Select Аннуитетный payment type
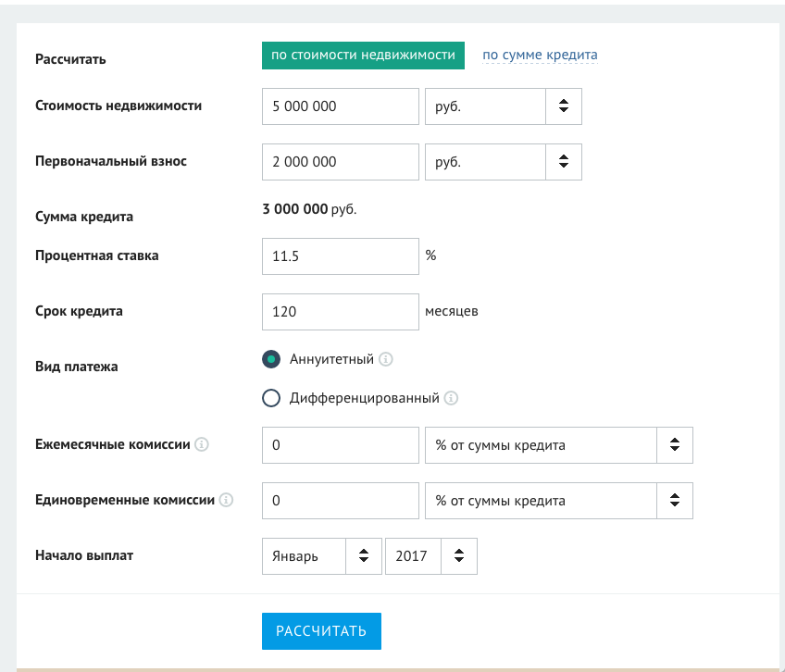785x672 pixels. 271,359
